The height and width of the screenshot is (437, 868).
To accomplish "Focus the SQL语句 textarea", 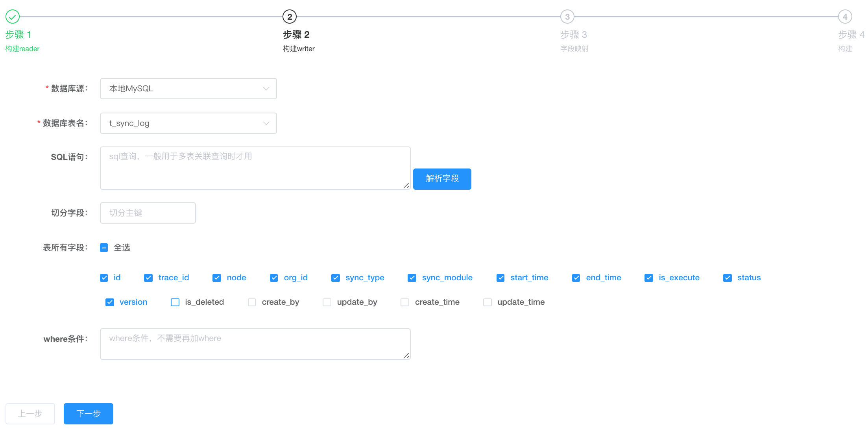I will pyautogui.click(x=255, y=168).
